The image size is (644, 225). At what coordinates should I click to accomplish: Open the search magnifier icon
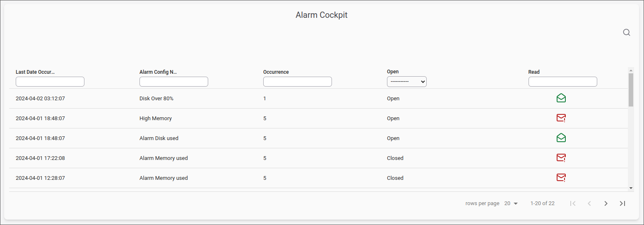pos(627,32)
